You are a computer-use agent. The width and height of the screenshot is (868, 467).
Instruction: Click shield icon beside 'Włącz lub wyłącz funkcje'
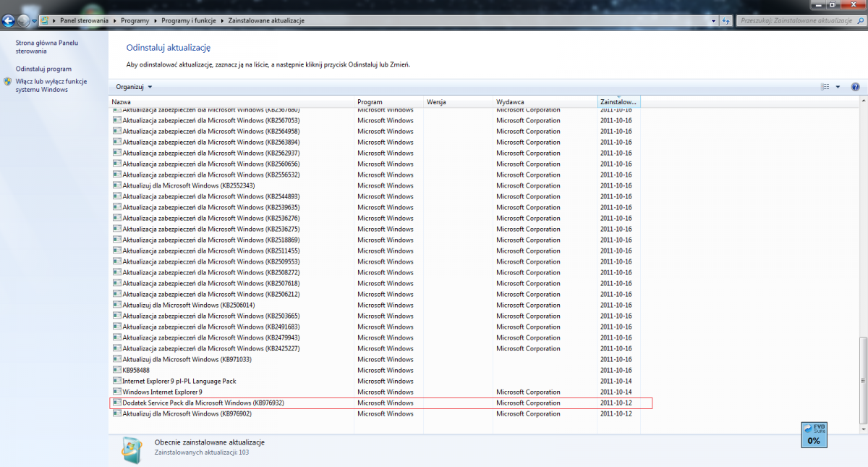[x=8, y=82]
